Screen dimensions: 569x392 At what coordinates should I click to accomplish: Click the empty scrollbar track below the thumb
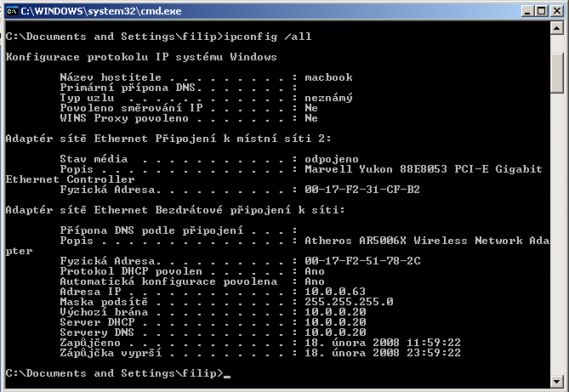(556, 232)
